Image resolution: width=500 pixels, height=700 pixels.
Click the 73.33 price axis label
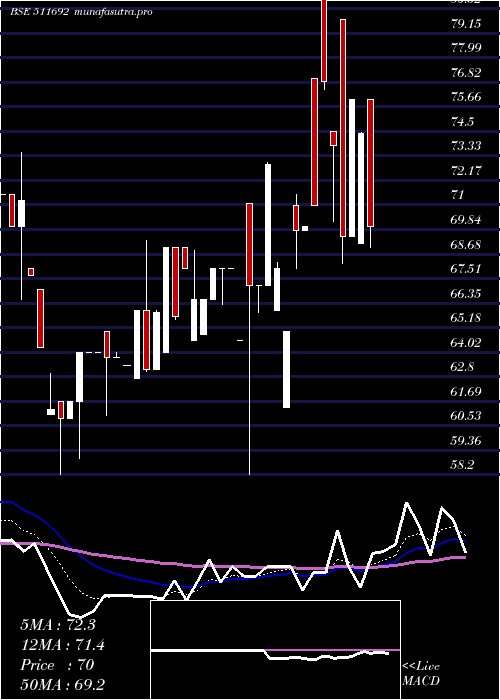tap(466, 146)
